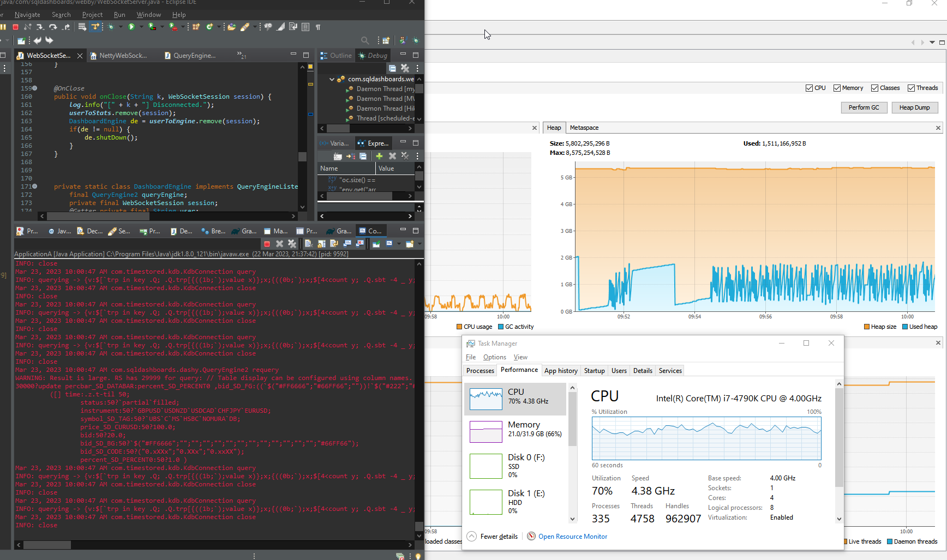Open Display Selected Console dropdown arrow
This screenshot has height=560, width=947.
pyautogui.click(x=399, y=244)
